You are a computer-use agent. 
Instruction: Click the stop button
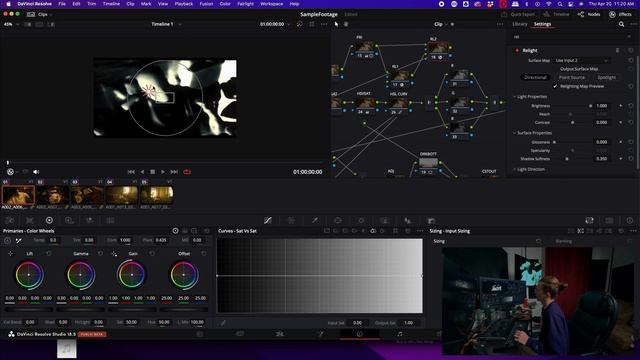click(152, 172)
